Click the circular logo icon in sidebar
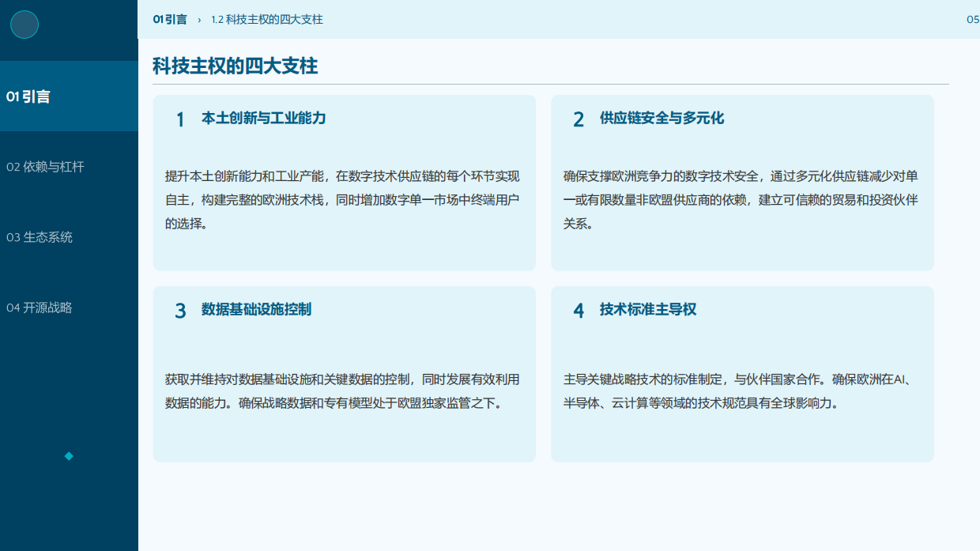Viewport: 980px width, 551px height. [x=24, y=25]
